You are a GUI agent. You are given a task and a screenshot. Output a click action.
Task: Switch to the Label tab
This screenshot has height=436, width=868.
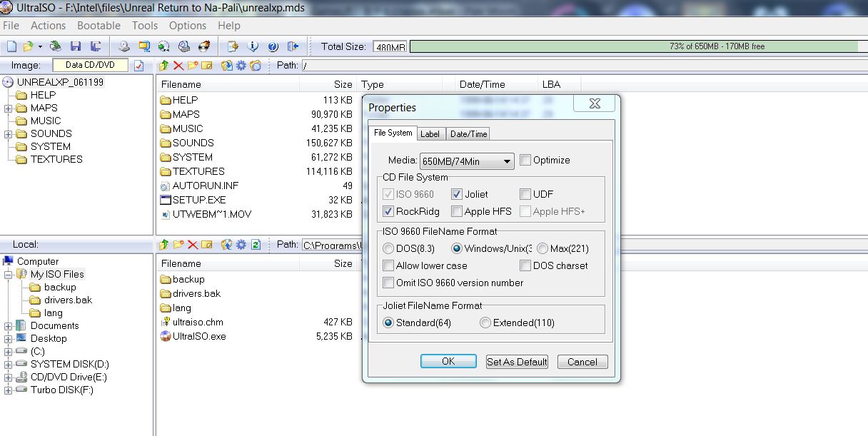[x=430, y=133]
